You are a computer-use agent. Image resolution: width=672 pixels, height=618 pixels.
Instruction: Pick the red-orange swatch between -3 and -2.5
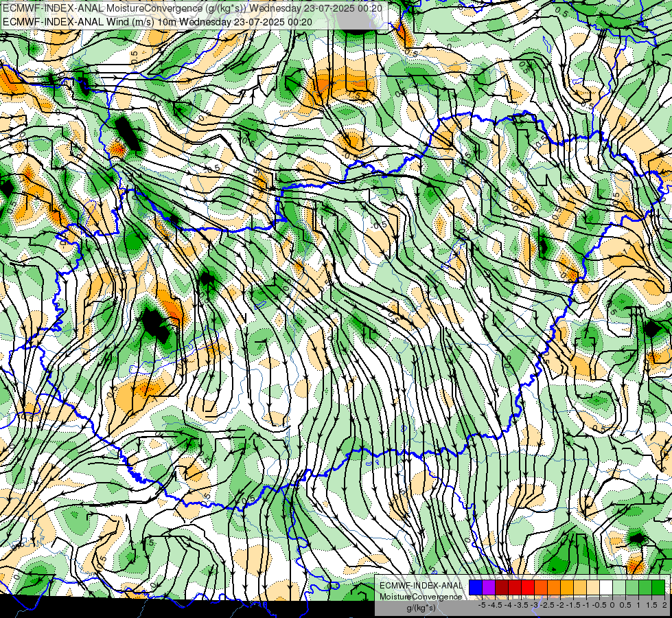pos(541,588)
